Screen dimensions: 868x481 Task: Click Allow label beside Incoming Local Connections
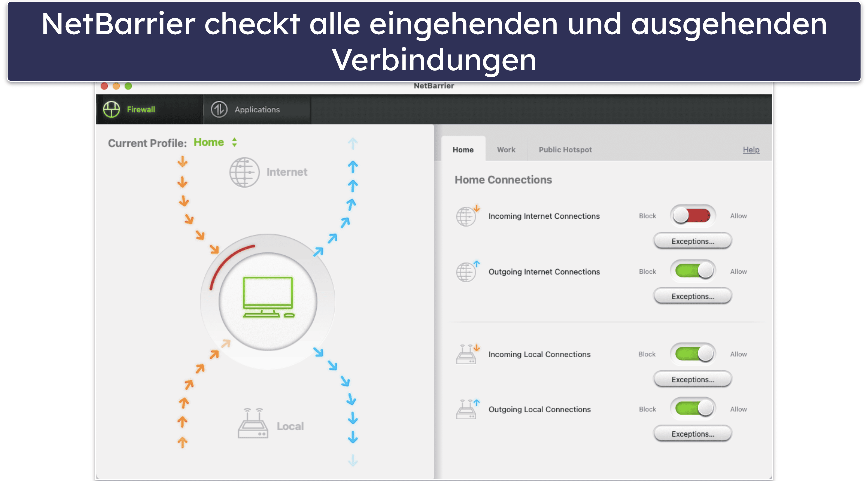point(738,354)
